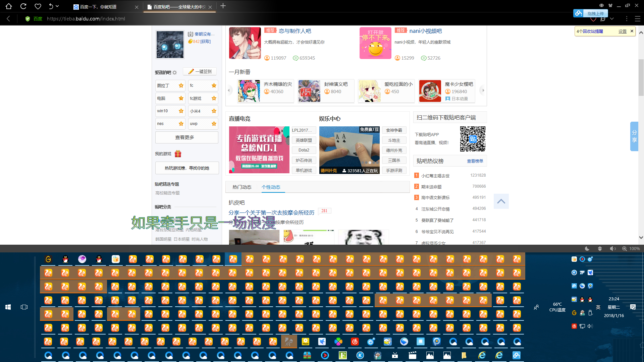The width and height of the screenshot is (644, 362).
Task: Show next 一月新番 items with right arrow
Action: pyautogui.click(x=483, y=90)
